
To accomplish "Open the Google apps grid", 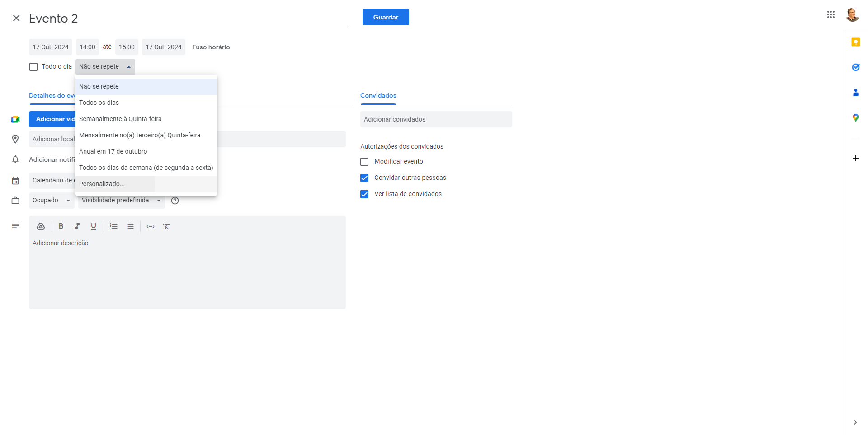I will (x=831, y=14).
